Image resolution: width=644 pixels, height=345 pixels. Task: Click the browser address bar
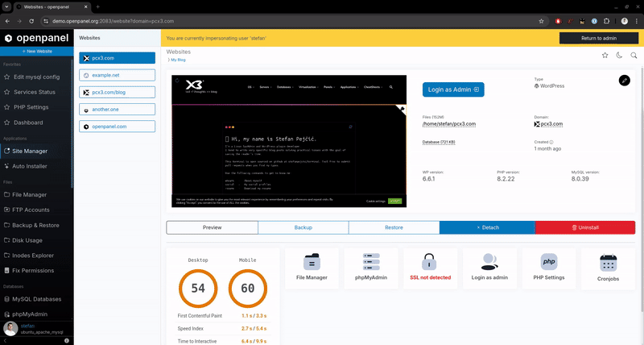click(294, 21)
